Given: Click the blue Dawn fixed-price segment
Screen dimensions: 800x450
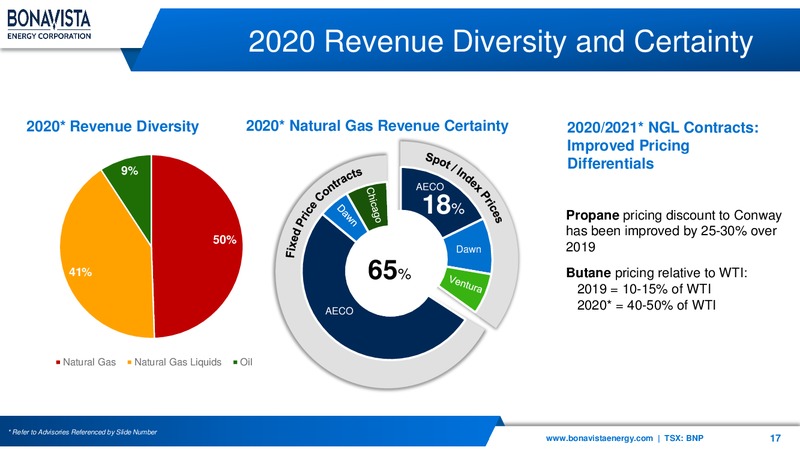Looking at the screenshot, I should 346,219.
